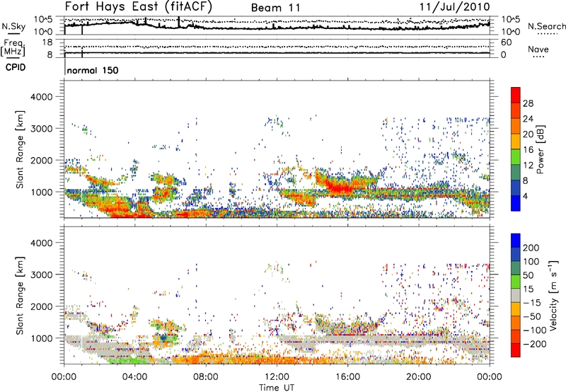Click the "-100" Velocity color bar tick
The height and width of the screenshot is (392, 566).
pos(535,330)
